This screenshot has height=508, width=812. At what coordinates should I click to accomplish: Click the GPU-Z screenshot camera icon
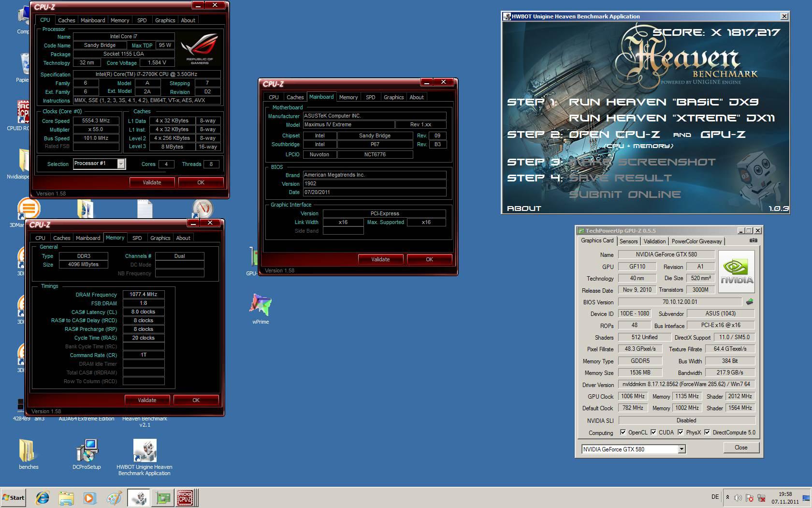(x=754, y=240)
